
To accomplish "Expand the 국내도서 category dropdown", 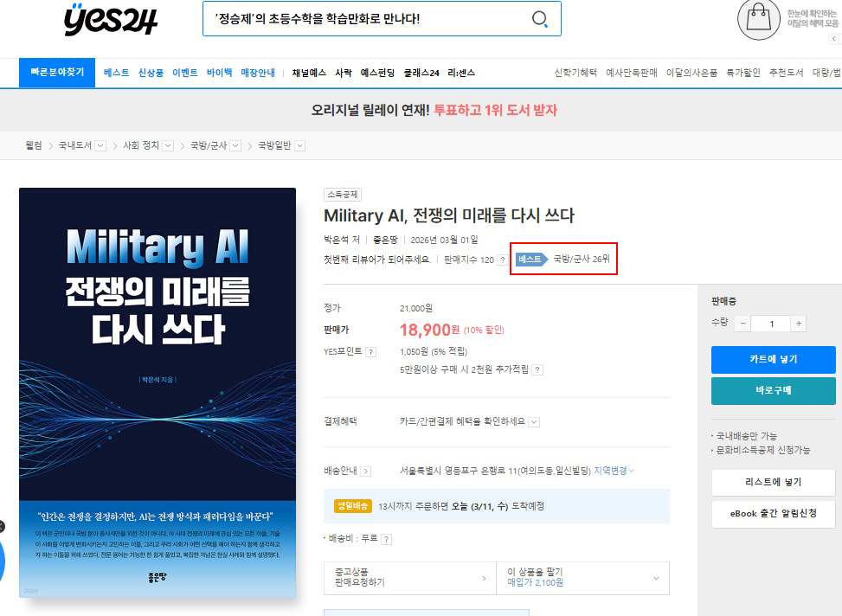I will coord(100,146).
